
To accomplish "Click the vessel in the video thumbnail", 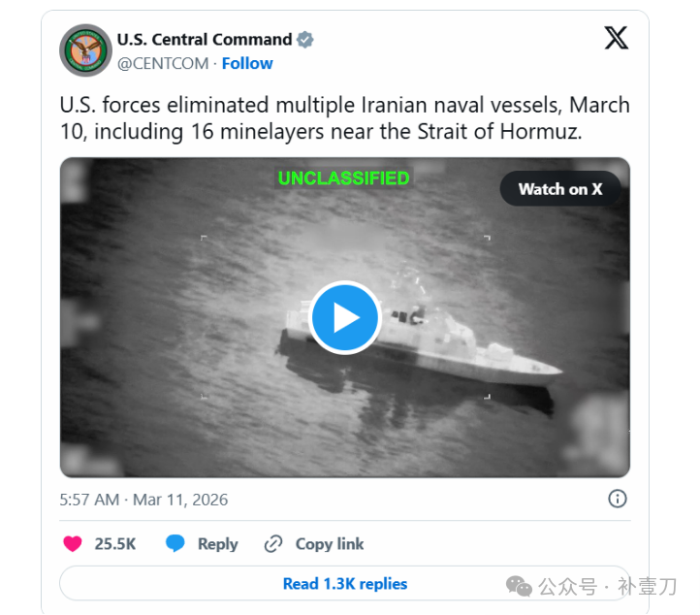I will [420, 344].
